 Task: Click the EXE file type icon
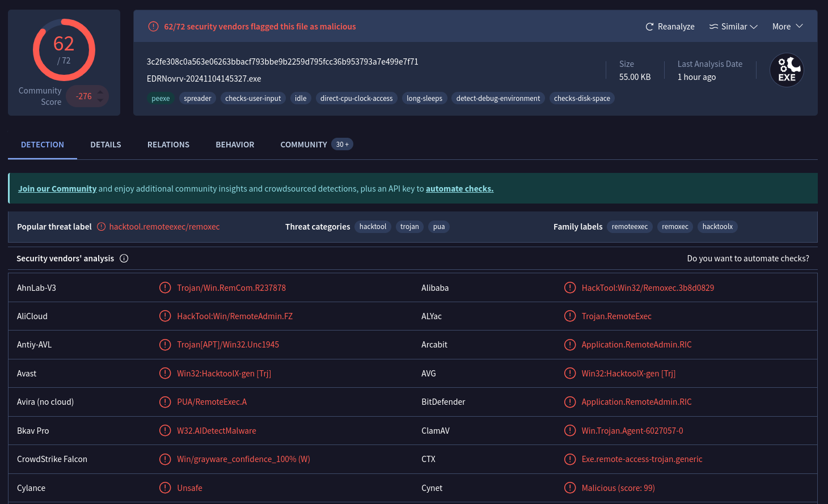point(786,70)
